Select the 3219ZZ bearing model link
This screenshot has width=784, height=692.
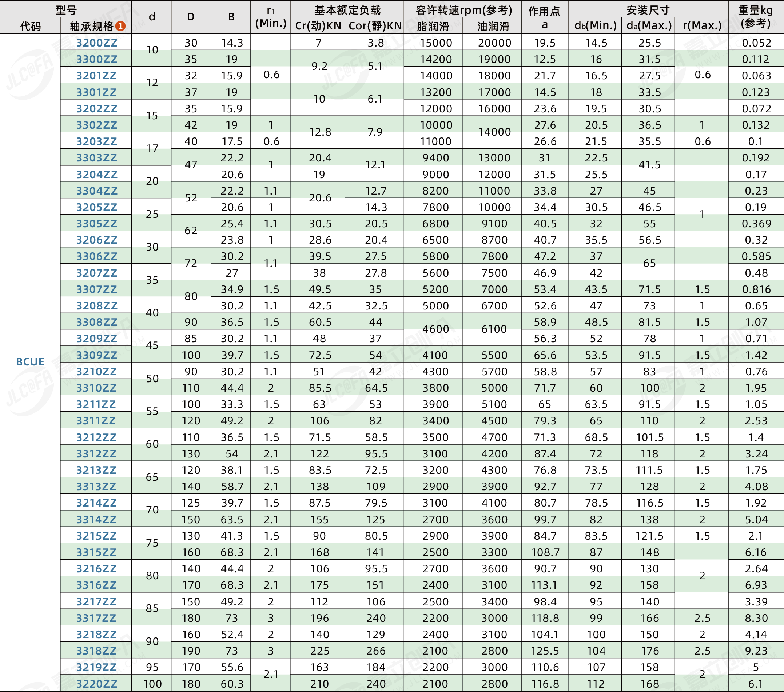96,668
